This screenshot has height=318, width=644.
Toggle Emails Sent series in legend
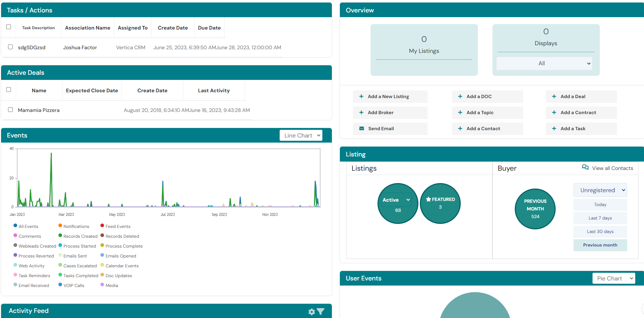coord(73,256)
